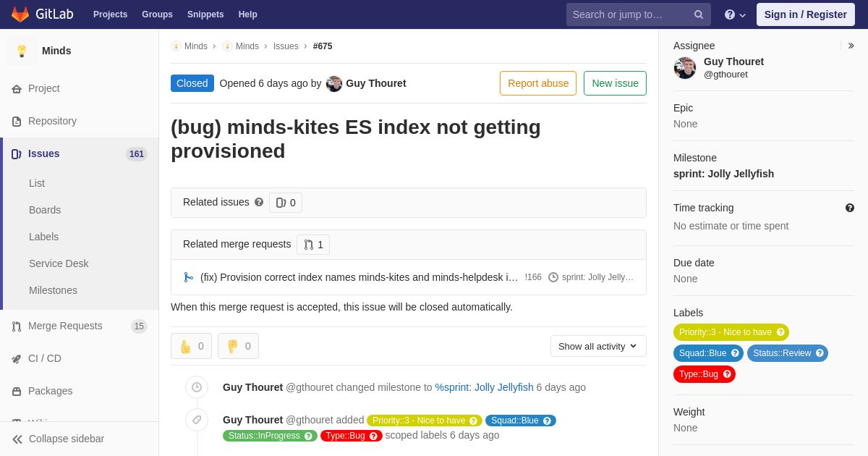Image resolution: width=868 pixels, height=456 pixels.
Task: Click the milestone clock icon in activity
Action: point(197,387)
